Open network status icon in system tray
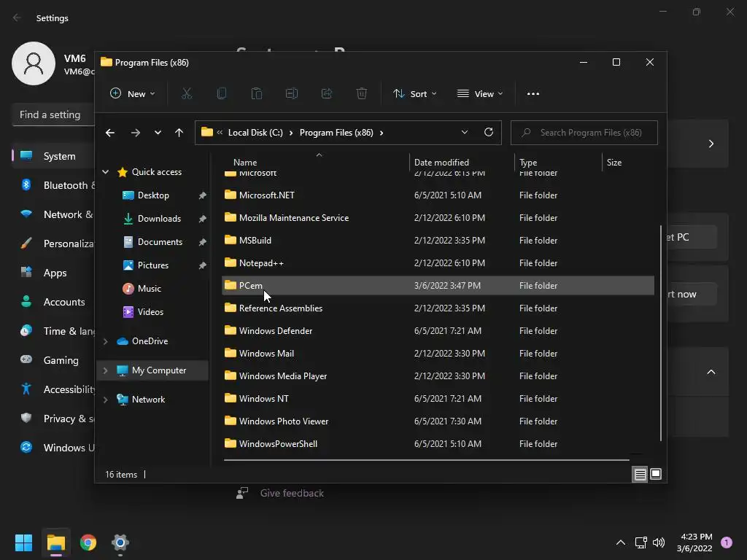The height and width of the screenshot is (560, 747). pyautogui.click(x=640, y=542)
